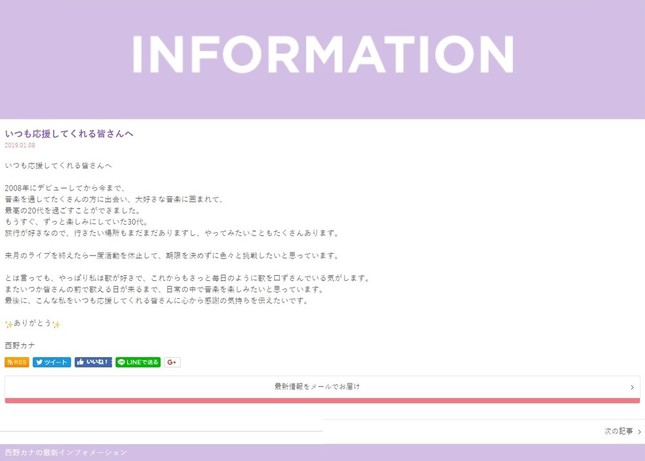Click the greeting line at the top of the body text
This screenshot has width=645, height=461.
pyautogui.click(x=58, y=165)
